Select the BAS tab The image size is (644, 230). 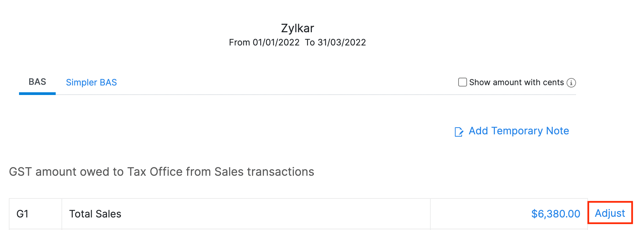tap(37, 82)
